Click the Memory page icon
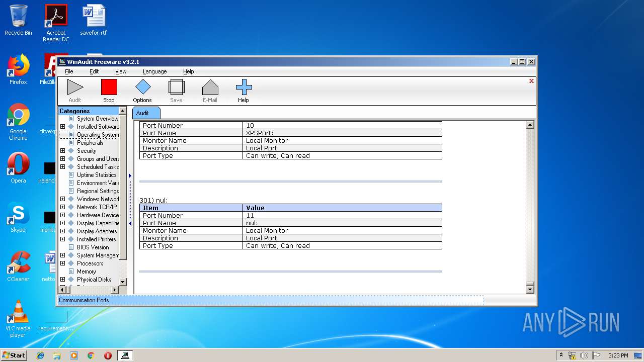The image size is (644, 362). [71, 271]
